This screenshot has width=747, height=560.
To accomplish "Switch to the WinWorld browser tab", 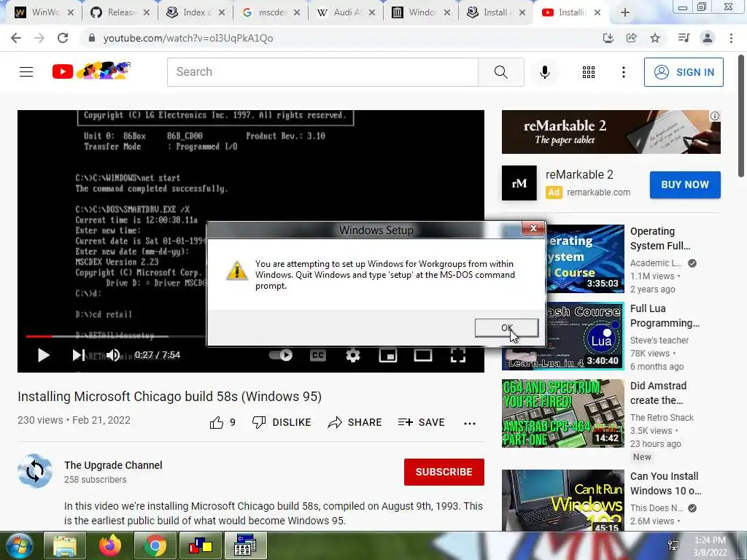I will point(43,12).
